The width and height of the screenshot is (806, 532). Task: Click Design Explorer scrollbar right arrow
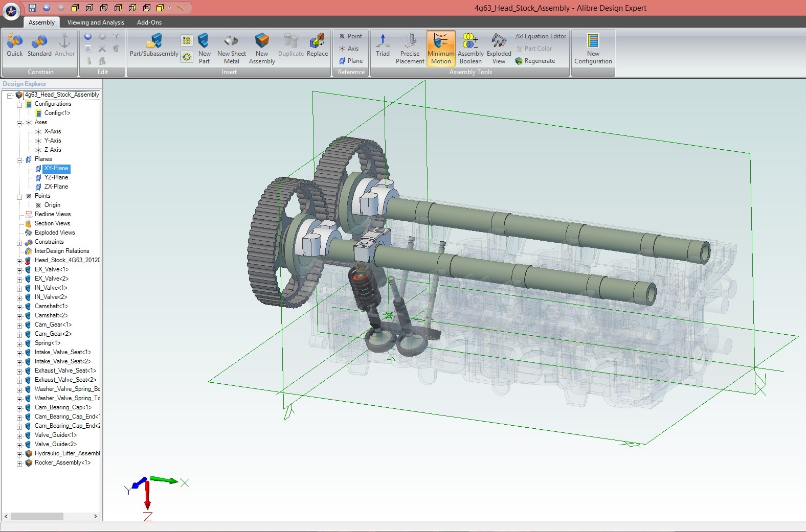[x=96, y=516]
